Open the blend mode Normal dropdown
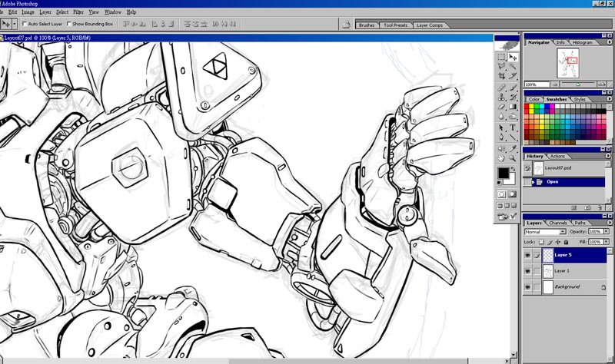Screen dimensions: 615x364 click(x=545, y=232)
